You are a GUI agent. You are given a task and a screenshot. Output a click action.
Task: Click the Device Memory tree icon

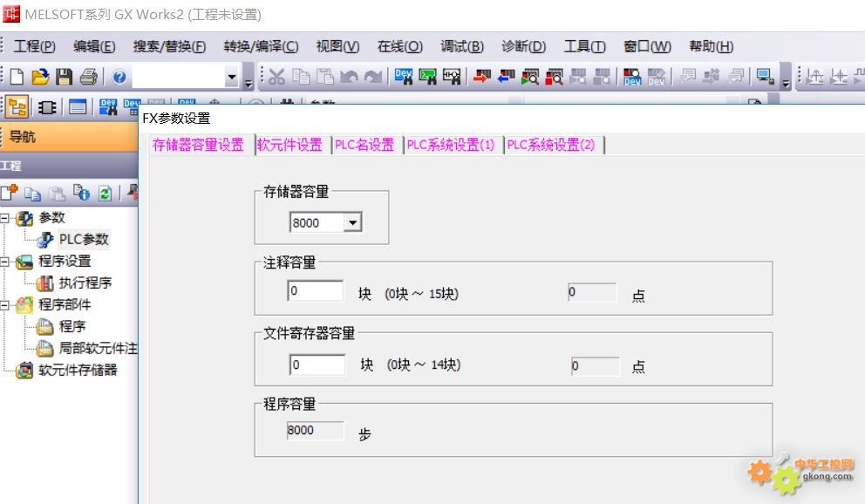24,370
